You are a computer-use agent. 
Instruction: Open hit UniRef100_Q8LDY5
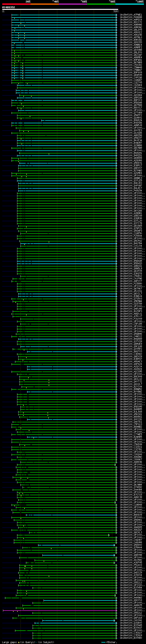[131, 30]
